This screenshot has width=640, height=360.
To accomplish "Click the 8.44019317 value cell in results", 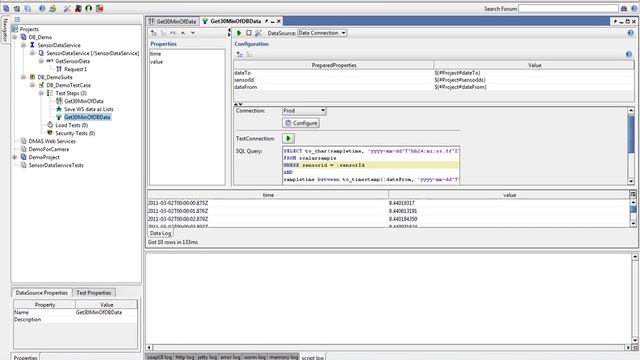I will click(x=509, y=203).
